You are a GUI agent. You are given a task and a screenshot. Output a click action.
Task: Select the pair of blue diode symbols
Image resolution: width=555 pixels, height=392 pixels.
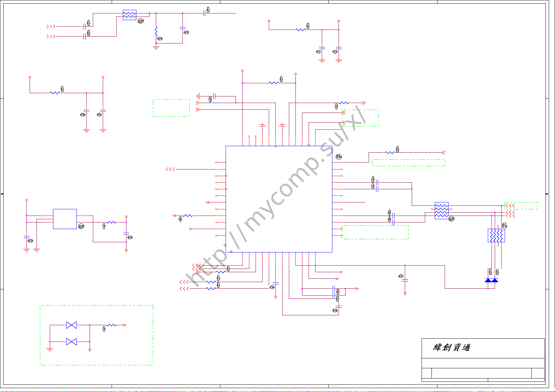491,280
